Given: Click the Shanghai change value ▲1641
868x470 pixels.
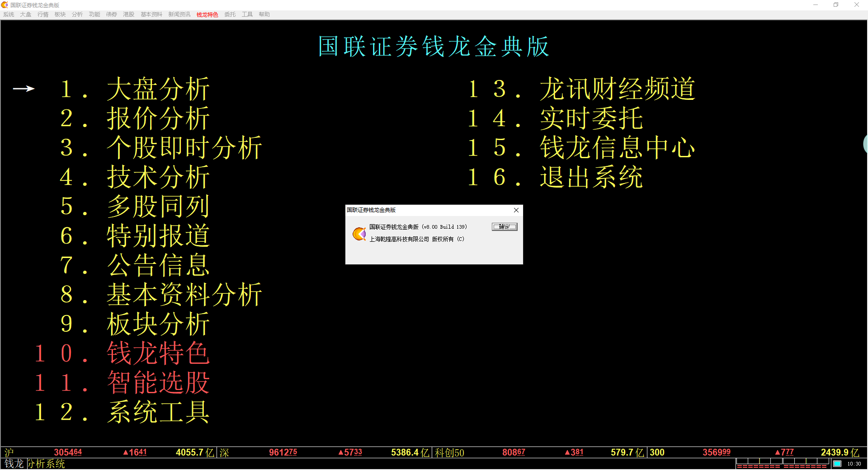Looking at the screenshot, I should tap(135, 452).
